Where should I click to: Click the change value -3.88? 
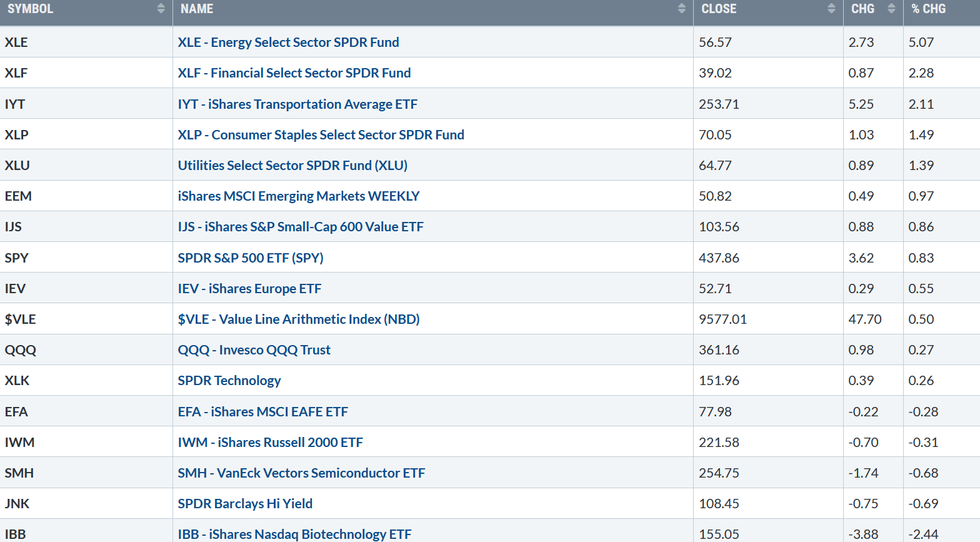pyautogui.click(x=863, y=534)
